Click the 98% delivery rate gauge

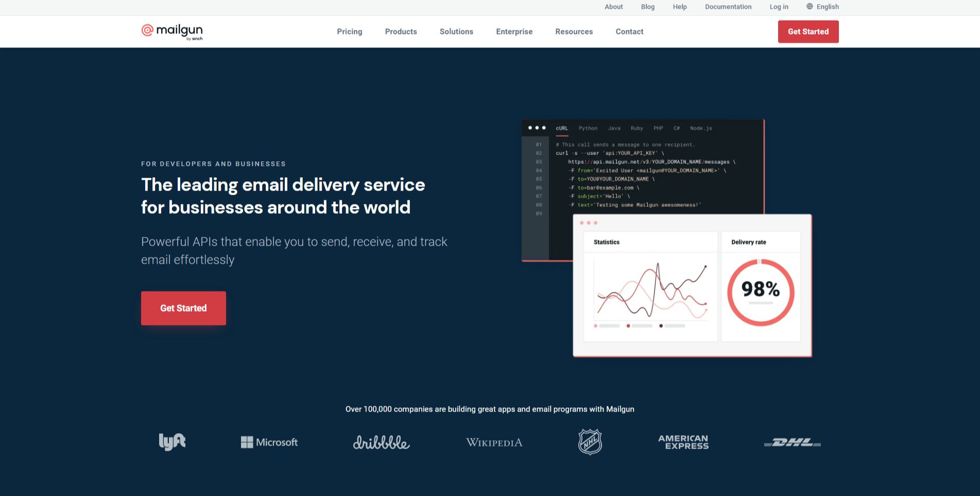pos(761,293)
